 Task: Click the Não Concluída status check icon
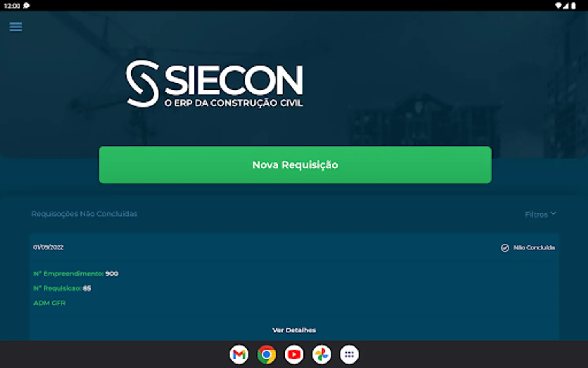(505, 248)
